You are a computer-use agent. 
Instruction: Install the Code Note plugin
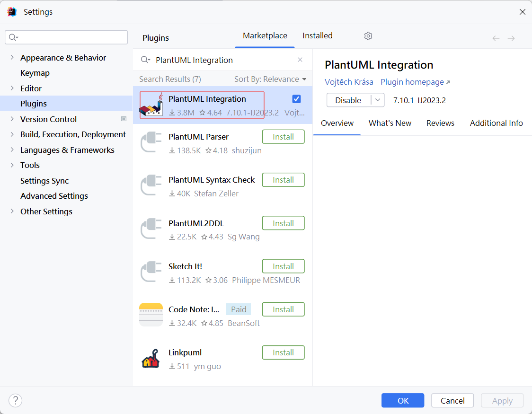[284, 309]
